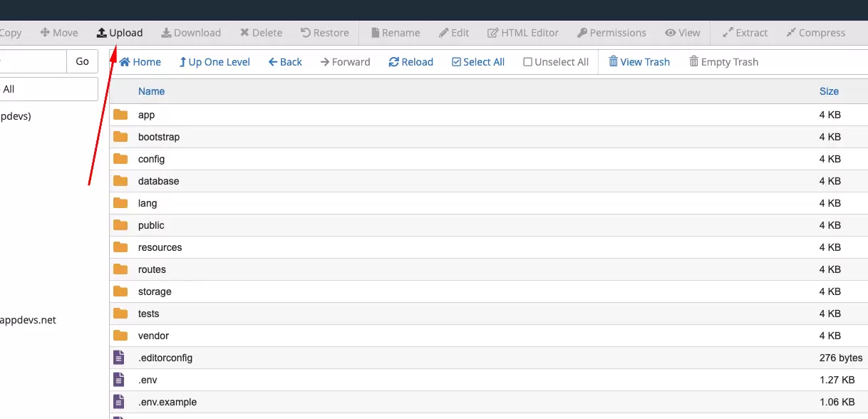Select the .env file row
Image resolution: width=868 pixels, height=419 pixels.
click(146, 380)
